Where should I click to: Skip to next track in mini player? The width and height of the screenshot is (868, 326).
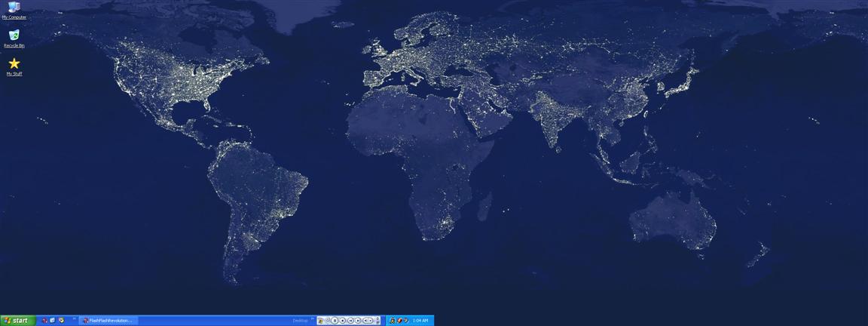point(358,321)
